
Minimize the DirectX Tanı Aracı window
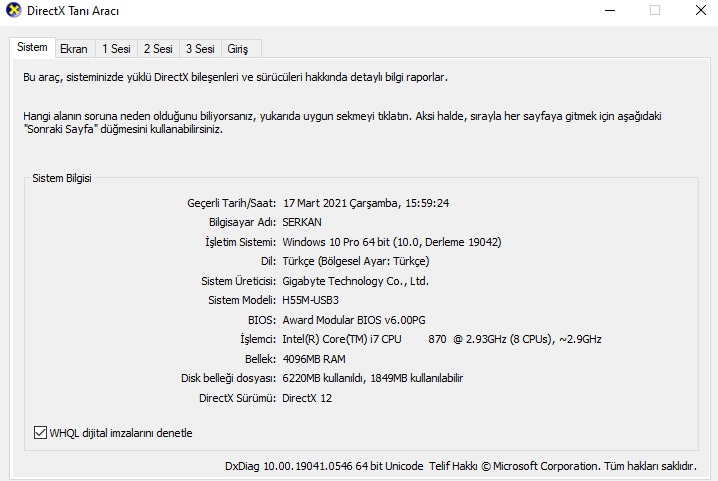610,10
